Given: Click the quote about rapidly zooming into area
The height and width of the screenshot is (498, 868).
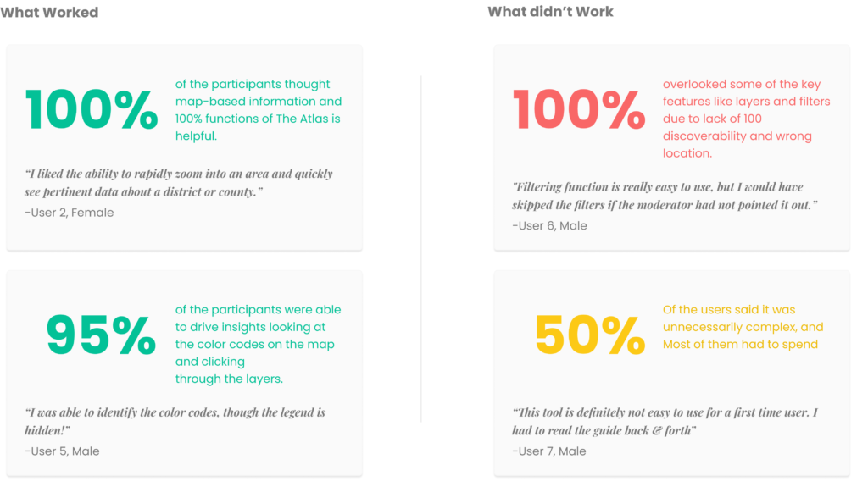Looking at the screenshot, I should pyautogui.click(x=178, y=183).
